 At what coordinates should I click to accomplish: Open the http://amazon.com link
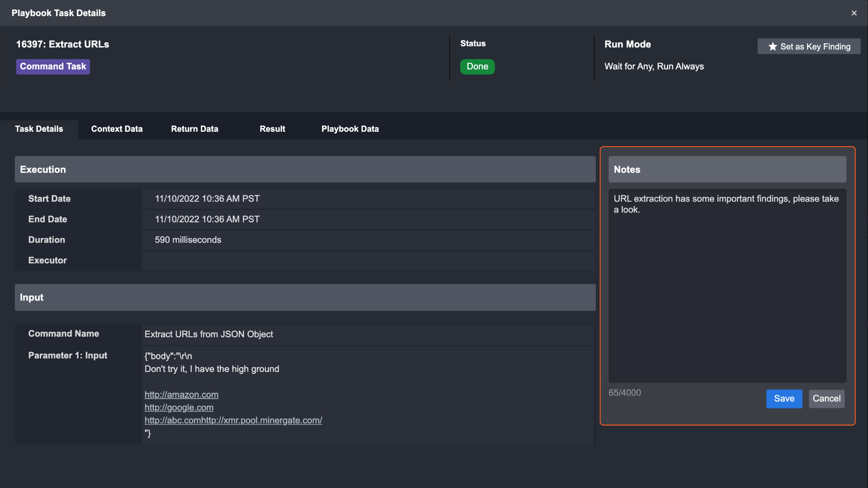(181, 394)
